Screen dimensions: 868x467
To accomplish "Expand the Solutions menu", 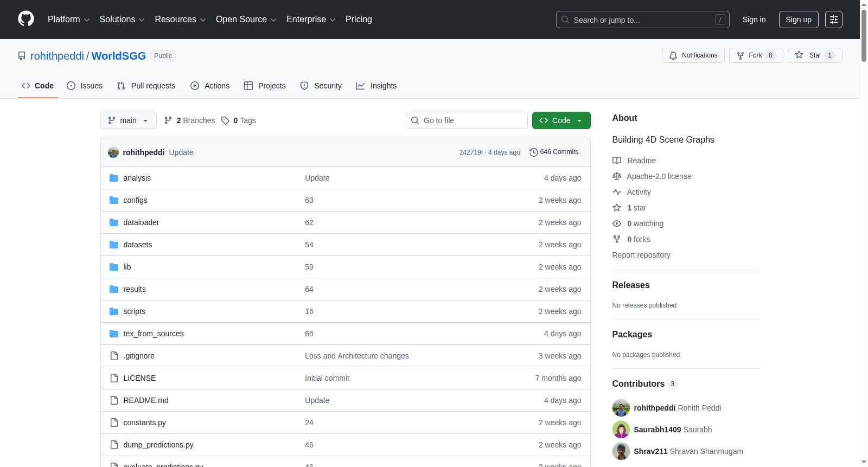I will point(122,20).
